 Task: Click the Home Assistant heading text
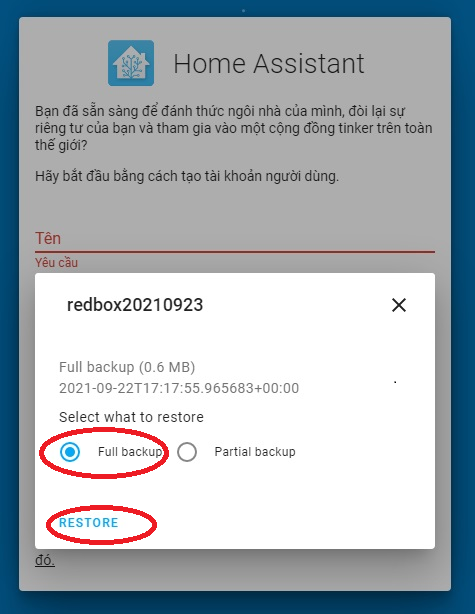coord(269,63)
